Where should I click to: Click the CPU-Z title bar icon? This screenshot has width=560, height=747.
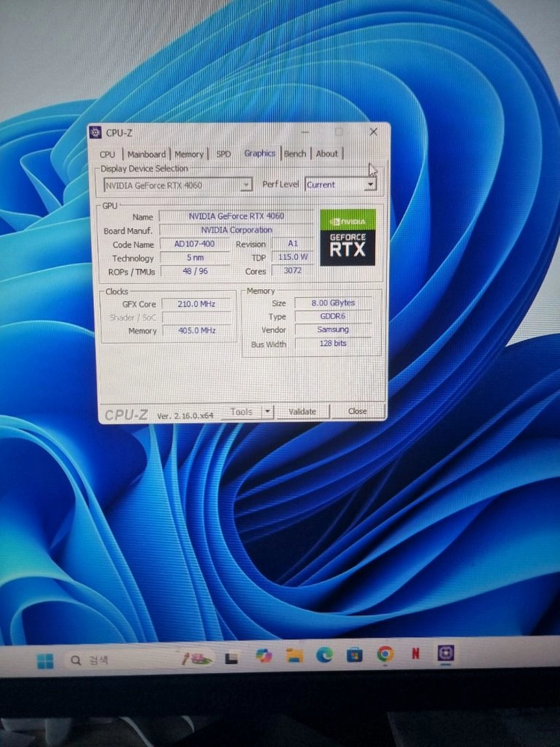tap(96, 132)
